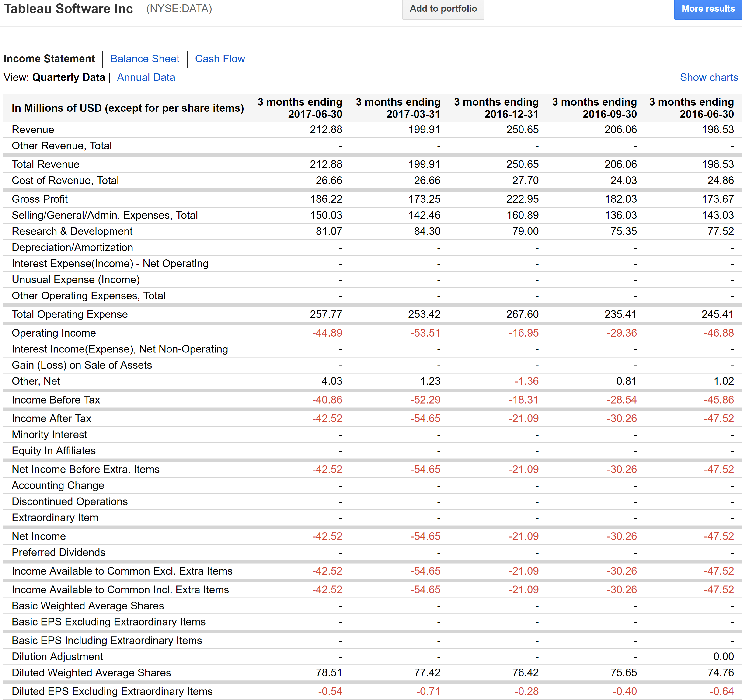Click the NYSE:DATA ticker symbol
Image resolution: width=742 pixels, height=700 pixels.
tap(179, 9)
